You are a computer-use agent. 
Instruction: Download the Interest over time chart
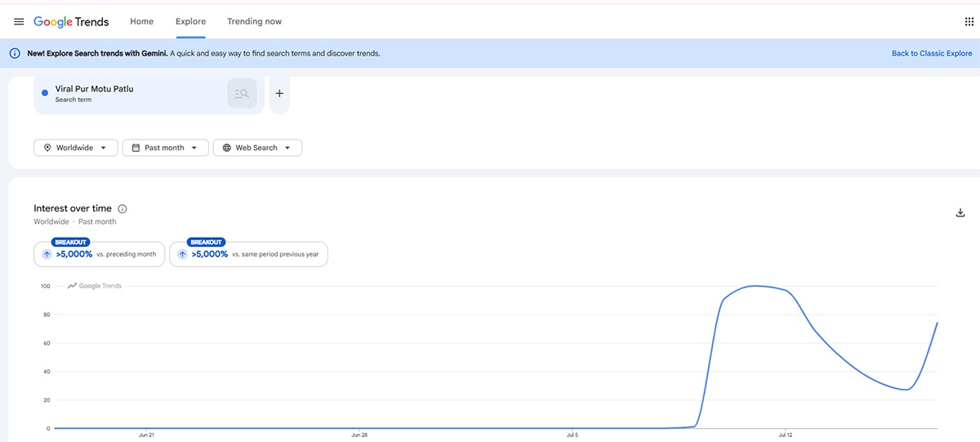pos(960,213)
